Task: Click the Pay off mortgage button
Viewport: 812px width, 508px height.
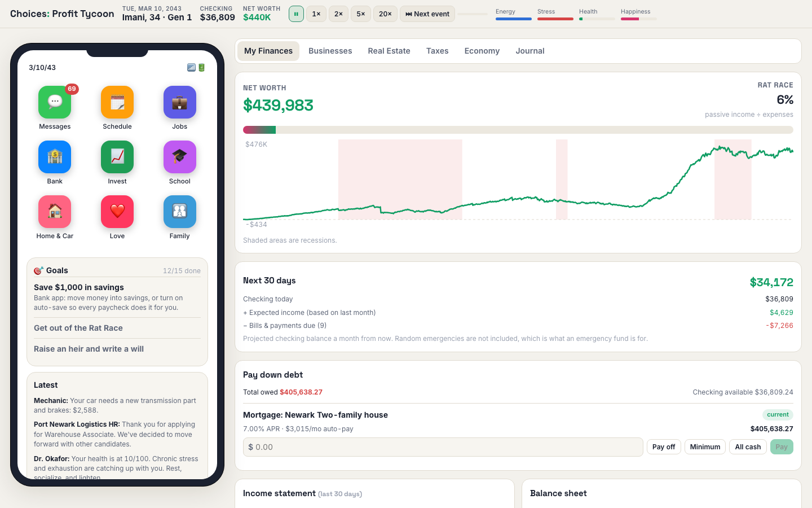Action: (x=664, y=447)
